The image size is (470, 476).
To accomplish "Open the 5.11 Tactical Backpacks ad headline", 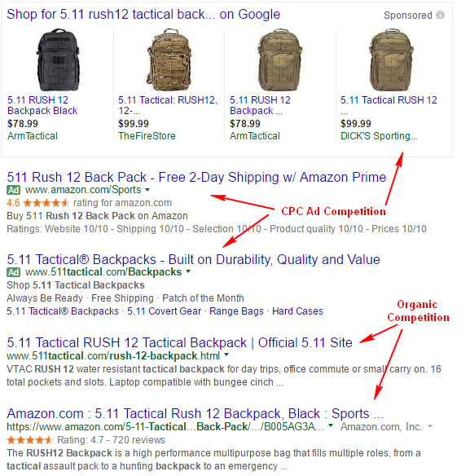I will tap(193, 259).
